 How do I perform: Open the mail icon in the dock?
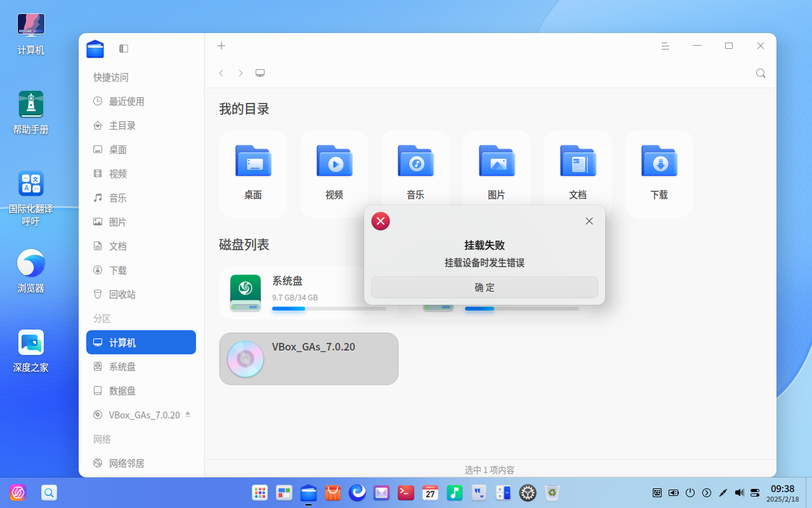(381, 492)
